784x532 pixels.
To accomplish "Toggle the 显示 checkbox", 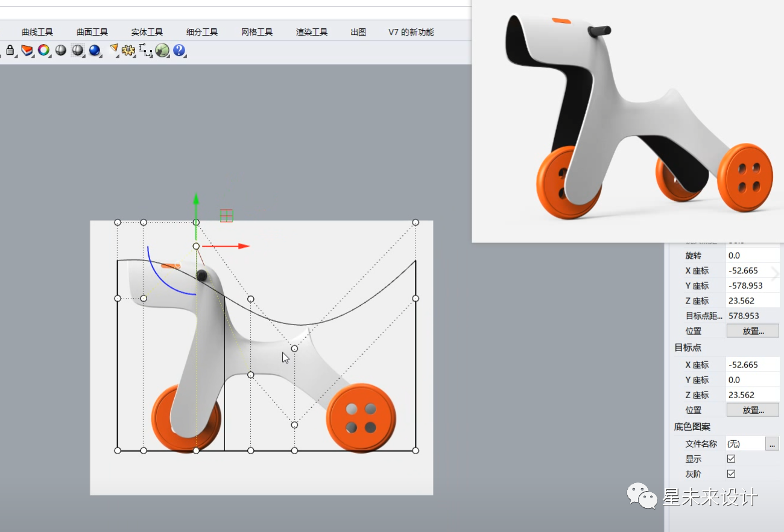I will (731, 458).
